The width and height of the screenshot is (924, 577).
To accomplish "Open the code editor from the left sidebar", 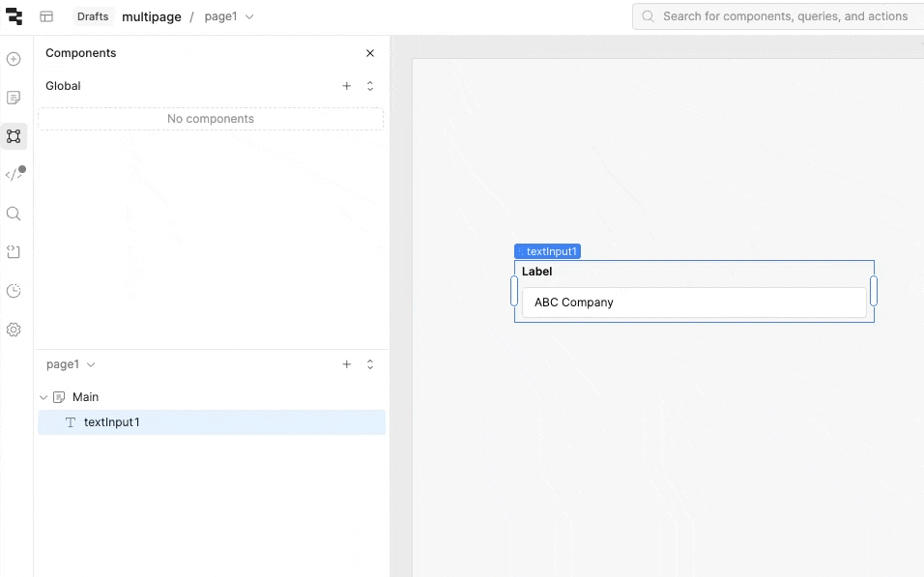I will point(14,174).
